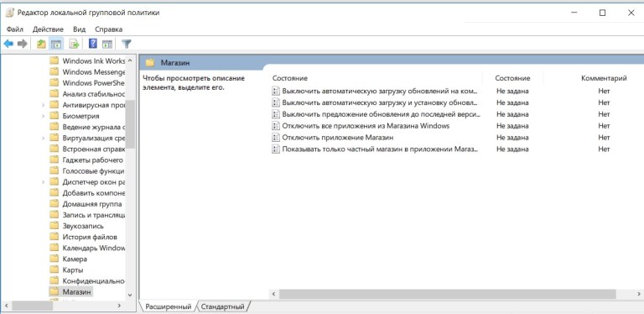Click folder icon beside Звукозапись

click(54, 226)
